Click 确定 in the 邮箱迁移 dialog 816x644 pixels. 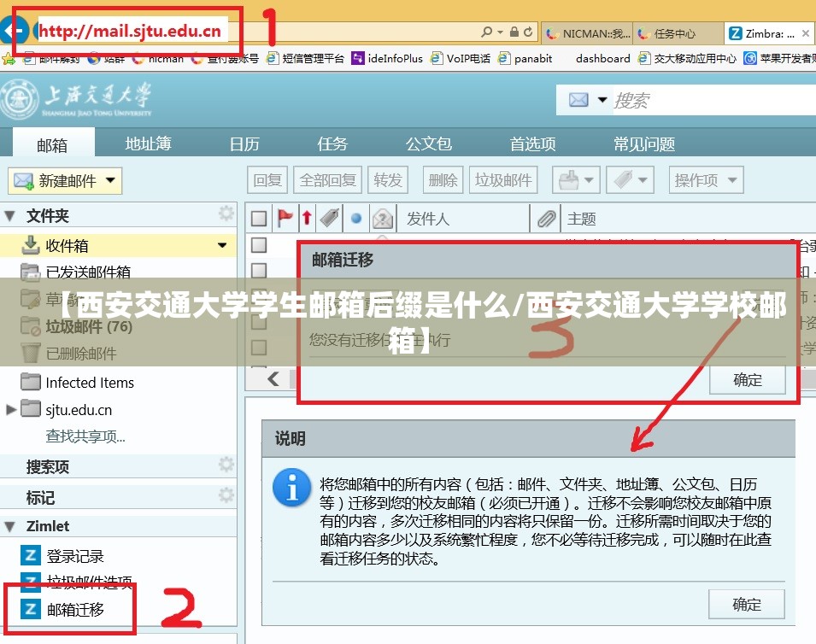pos(748,380)
